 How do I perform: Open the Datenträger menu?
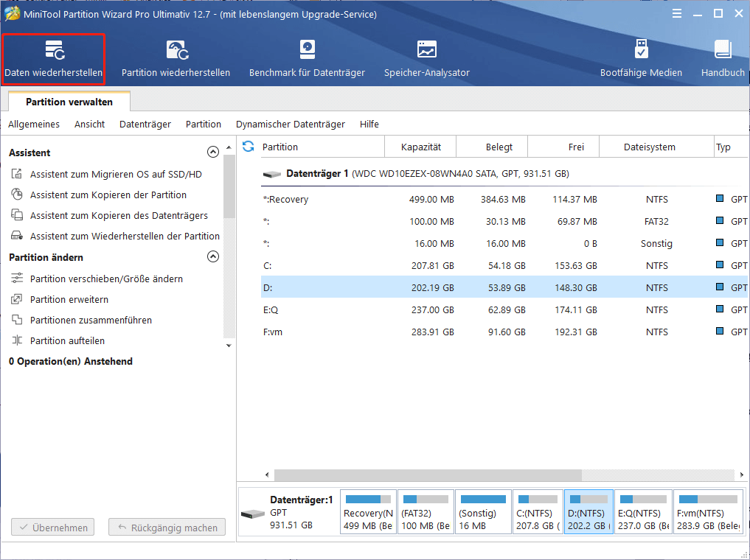coord(145,124)
